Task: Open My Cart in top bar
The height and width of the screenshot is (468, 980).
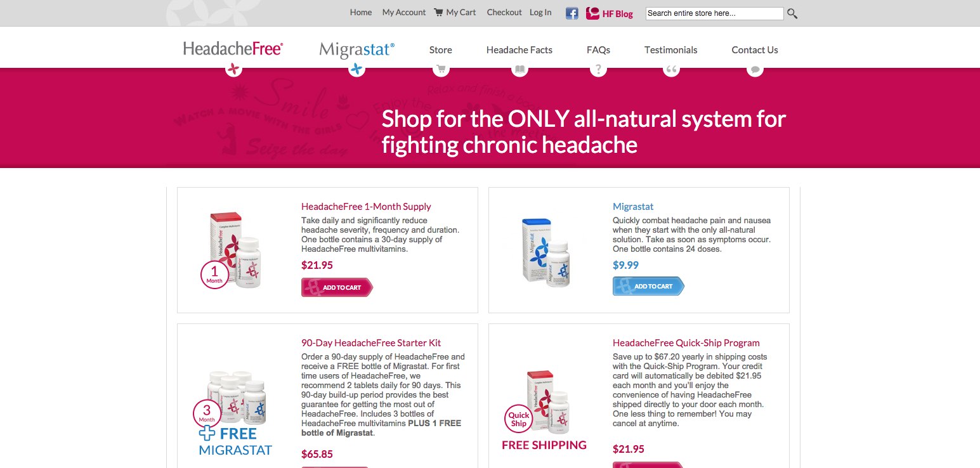Action: (455, 12)
